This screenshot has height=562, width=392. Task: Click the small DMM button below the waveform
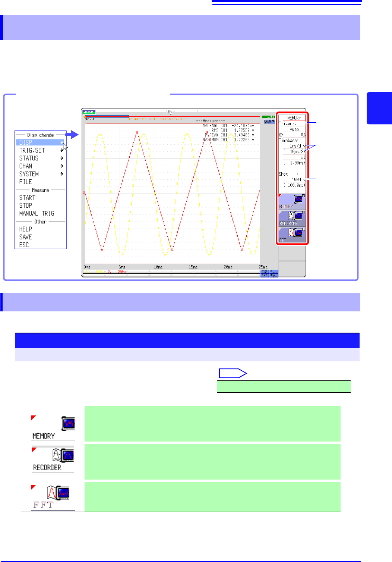pyautogui.click(x=265, y=276)
